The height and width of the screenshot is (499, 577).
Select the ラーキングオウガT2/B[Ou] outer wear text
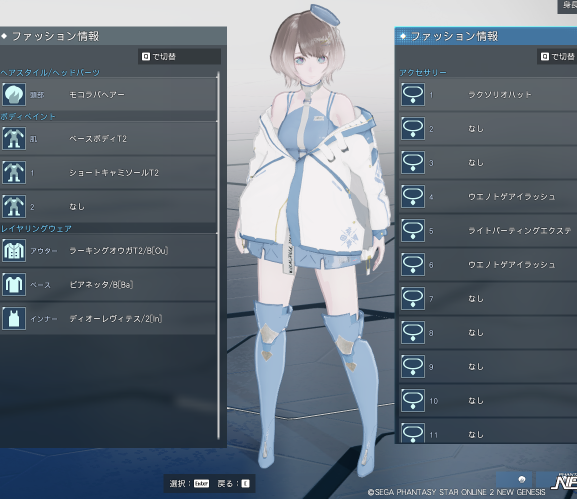(x=118, y=251)
